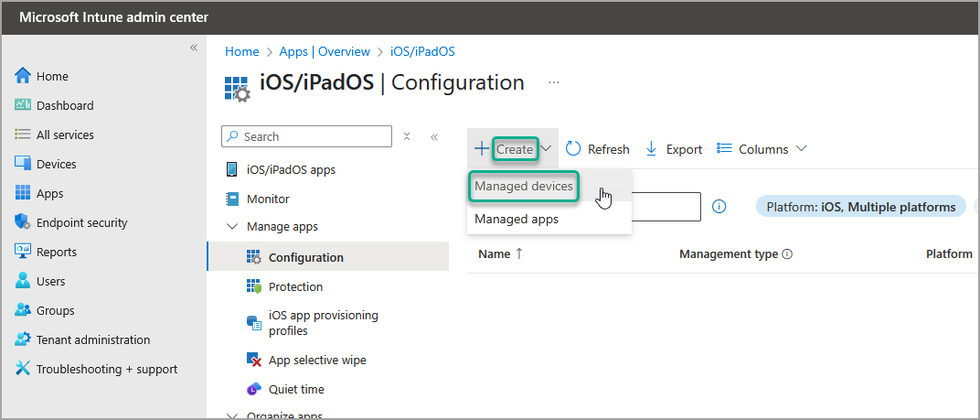980x420 pixels.
Task: Click the plus icon beside Create
Action: [482, 149]
